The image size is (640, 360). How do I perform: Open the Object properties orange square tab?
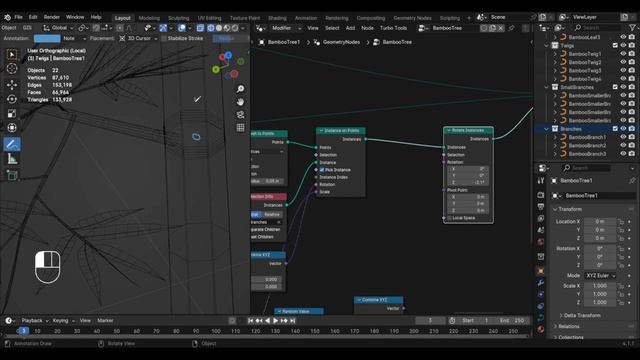tap(541, 271)
